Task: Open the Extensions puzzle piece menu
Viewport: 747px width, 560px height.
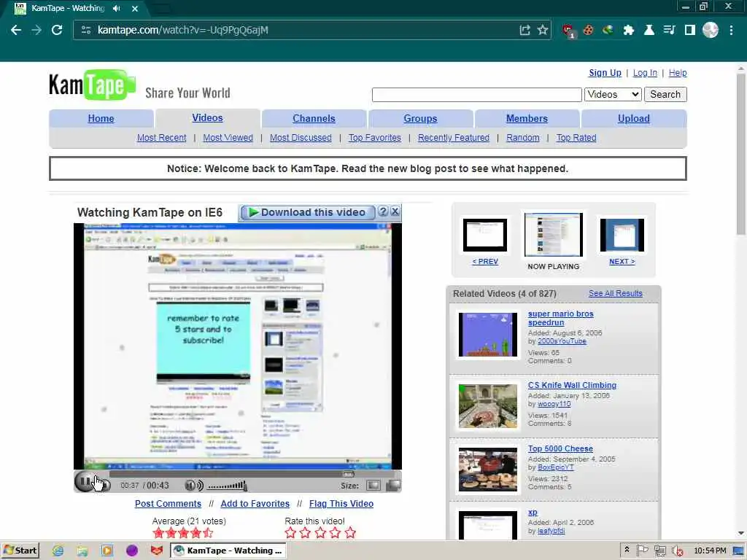Action: [x=628, y=30]
